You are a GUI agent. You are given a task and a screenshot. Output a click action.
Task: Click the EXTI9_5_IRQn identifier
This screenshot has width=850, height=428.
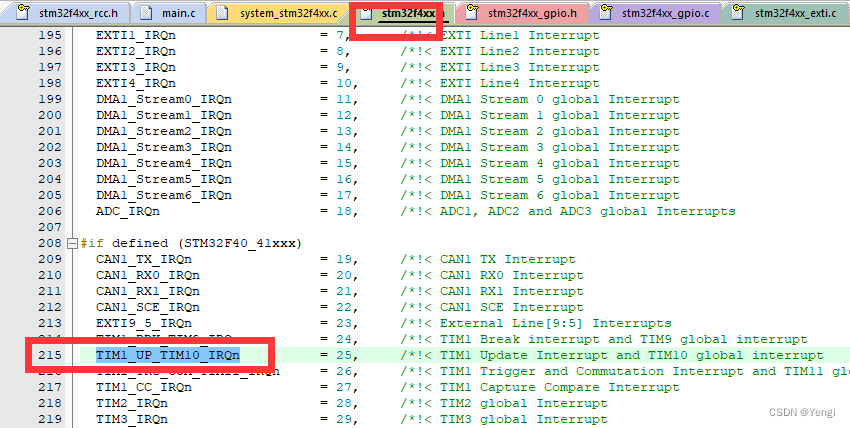[144, 323]
